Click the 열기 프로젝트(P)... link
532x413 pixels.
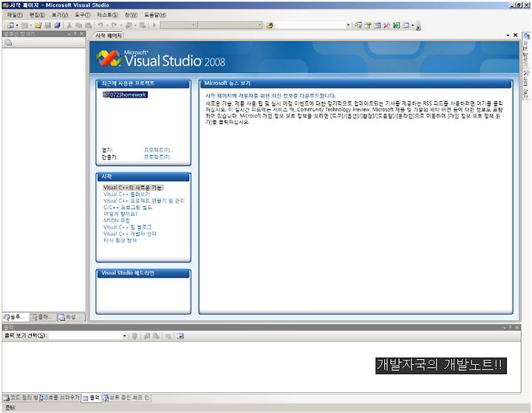[158, 150]
